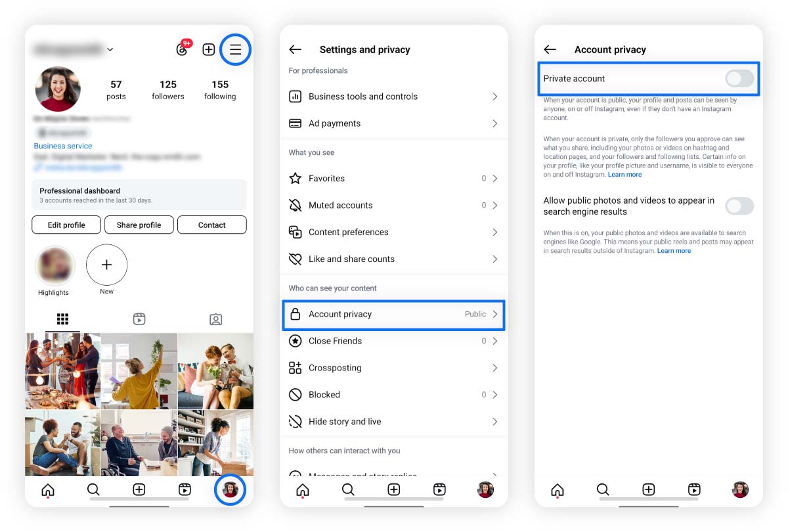The height and width of the screenshot is (532, 788).
Task: Toggle the Private account switch
Action: tap(739, 79)
